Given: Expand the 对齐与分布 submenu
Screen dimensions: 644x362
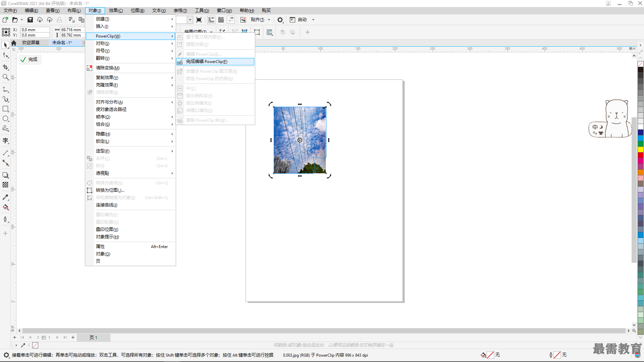Looking at the screenshot, I should pyautogui.click(x=131, y=102).
